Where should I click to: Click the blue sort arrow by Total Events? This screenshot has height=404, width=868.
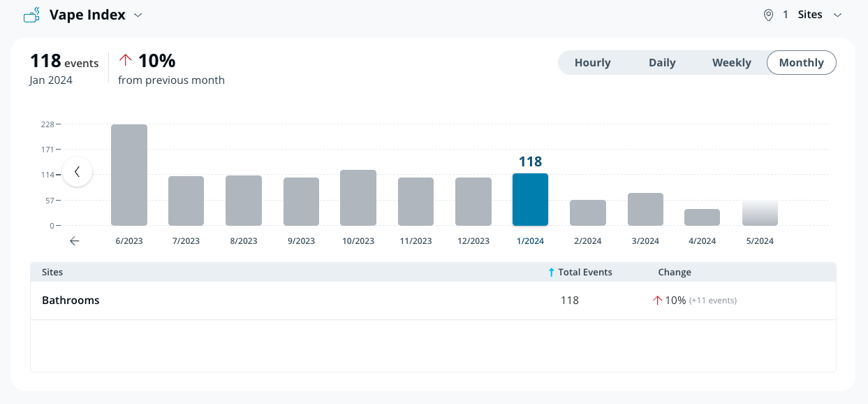(x=551, y=273)
